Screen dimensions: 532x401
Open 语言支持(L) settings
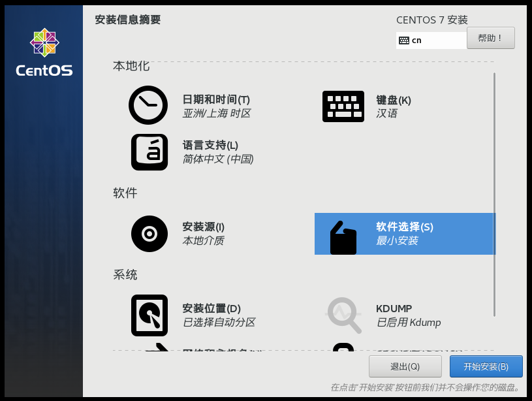pos(210,146)
